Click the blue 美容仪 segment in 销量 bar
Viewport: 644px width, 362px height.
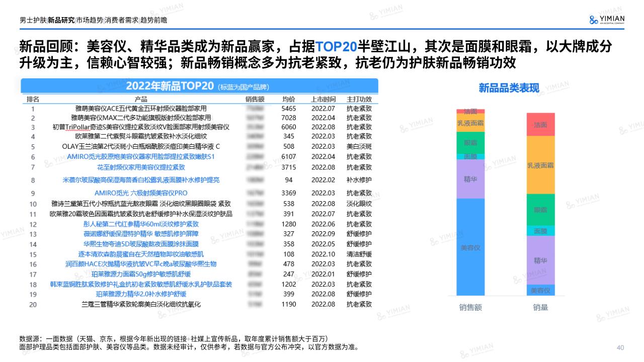tap(540, 291)
